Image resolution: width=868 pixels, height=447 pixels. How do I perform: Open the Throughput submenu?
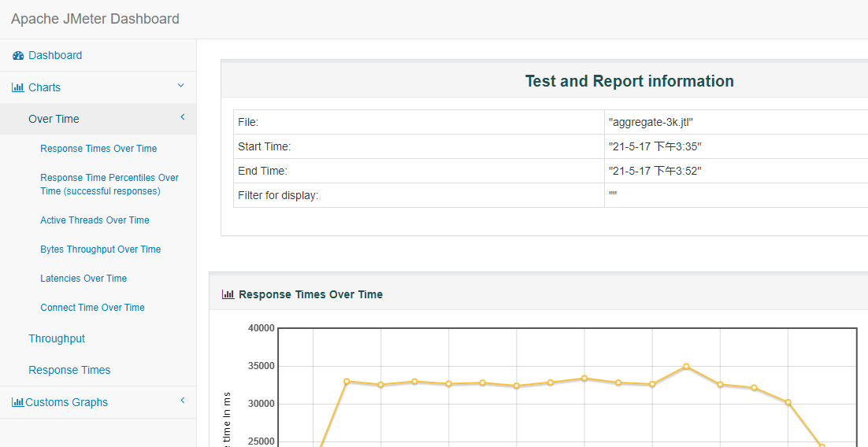tap(57, 338)
